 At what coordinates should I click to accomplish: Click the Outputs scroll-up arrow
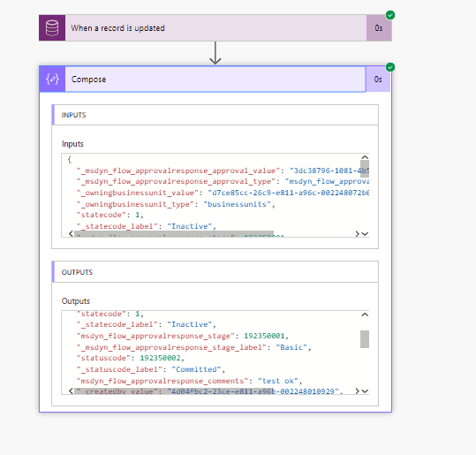click(365, 315)
